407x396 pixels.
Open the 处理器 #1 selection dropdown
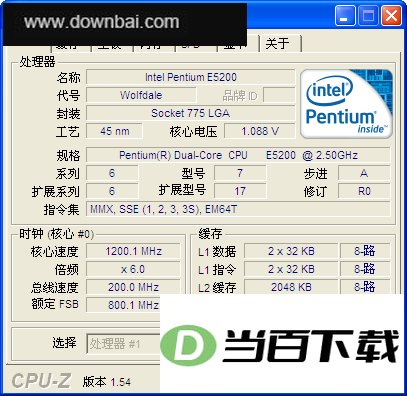tap(123, 344)
